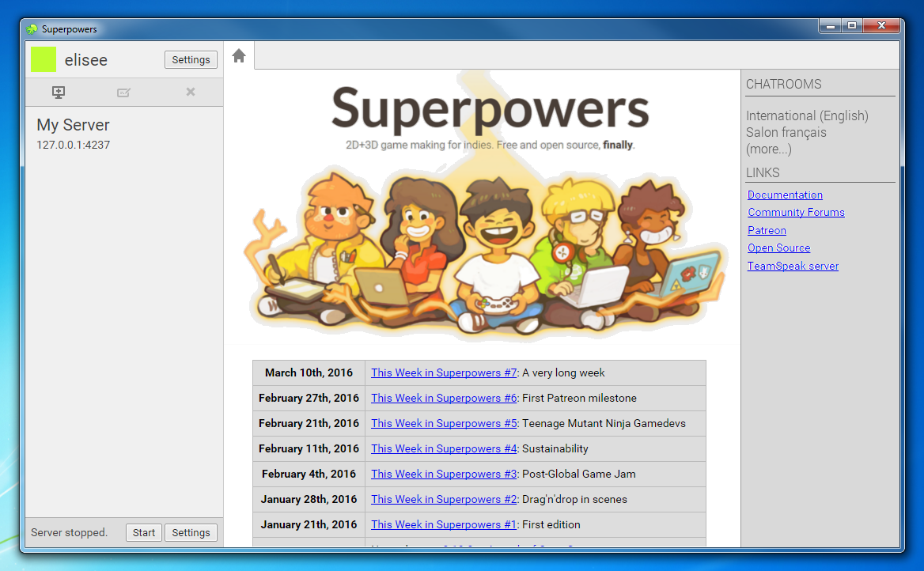This screenshot has width=924, height=571.
Task: Click the Remove server X icon
Action: tap(191, 92)
